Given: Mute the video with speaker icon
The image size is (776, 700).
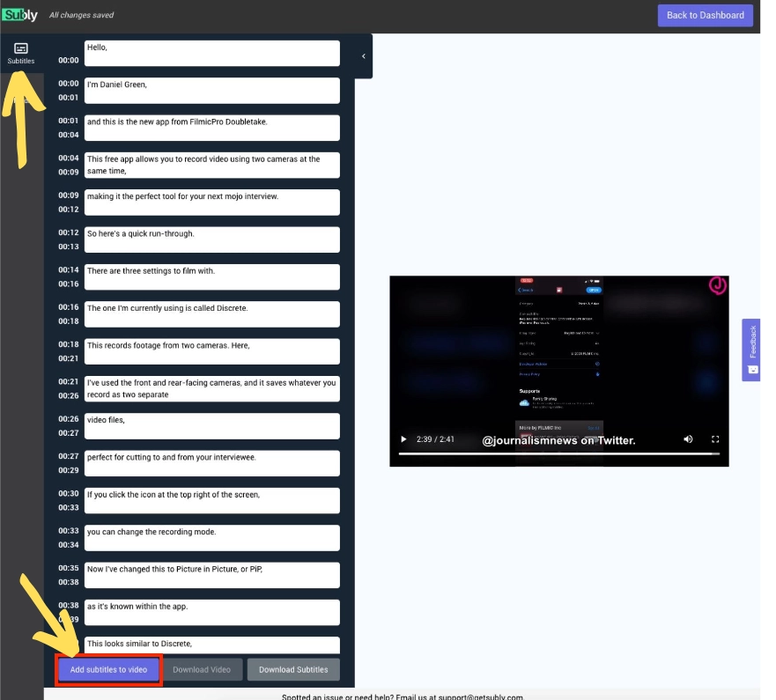Looking at the screenshot, I should [688, 439].
